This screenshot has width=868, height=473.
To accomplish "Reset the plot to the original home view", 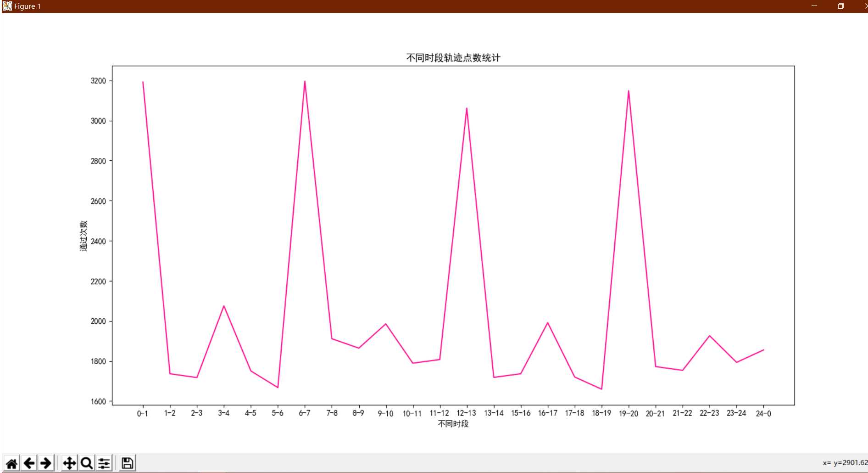I will tap(11, 463).
